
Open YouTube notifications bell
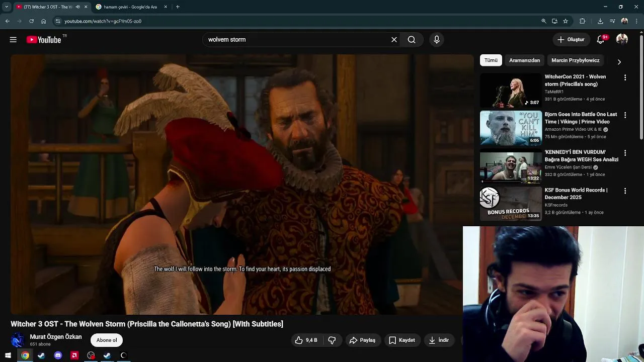(x=600, y=40)
